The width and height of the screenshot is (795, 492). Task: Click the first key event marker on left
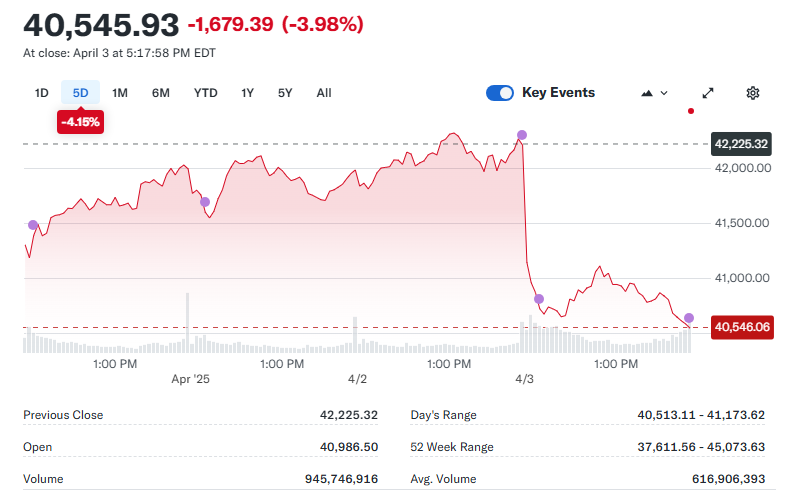(33, 225)
